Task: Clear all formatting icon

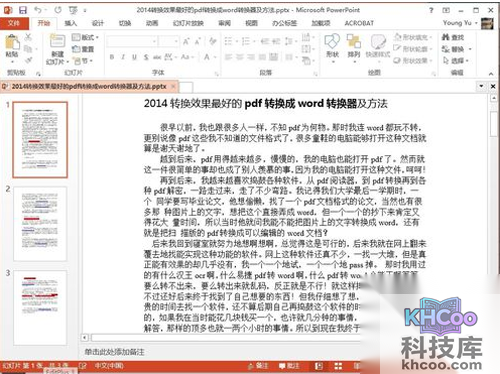Action: (212, 41)
